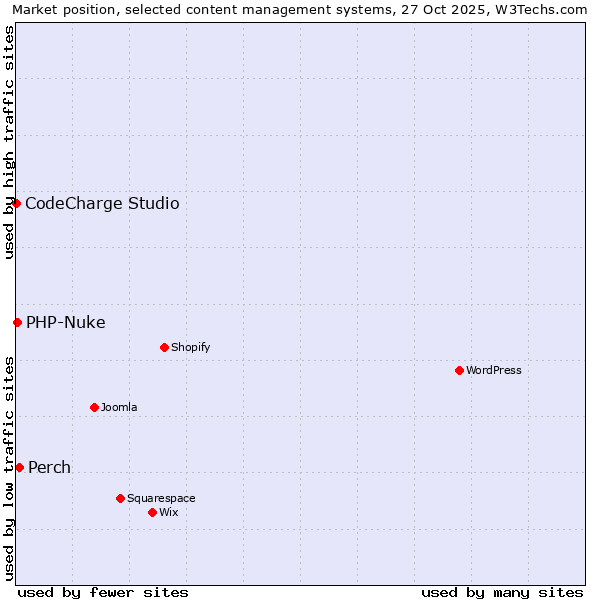This screenshot has height=600, width=600.
Task: Click the WordPress red diamond marker
Action: click(459, 370)
